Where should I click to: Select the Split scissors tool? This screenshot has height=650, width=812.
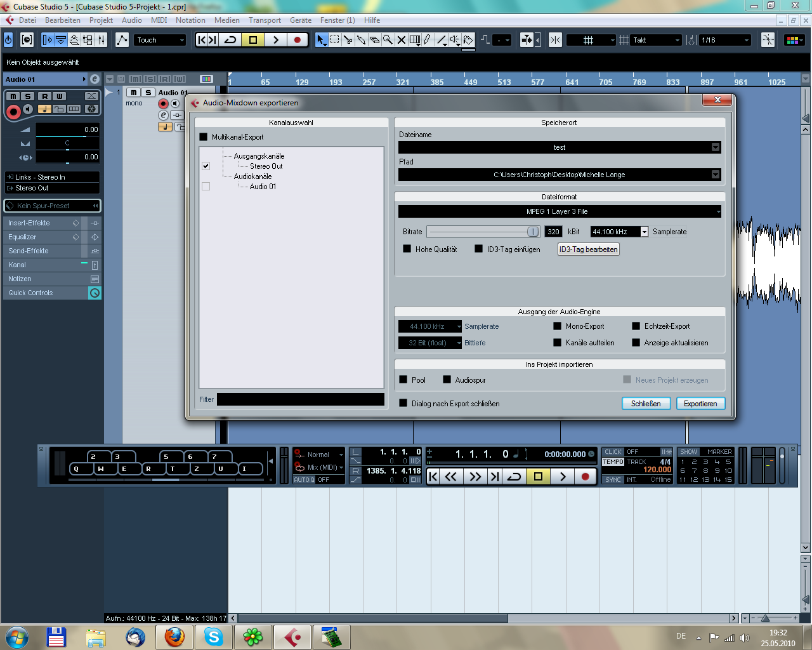coord(348,40)
